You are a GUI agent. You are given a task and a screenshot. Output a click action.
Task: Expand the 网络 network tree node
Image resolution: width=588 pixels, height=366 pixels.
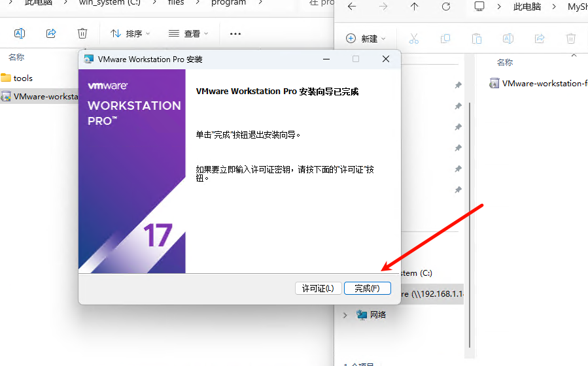[345, 315]
